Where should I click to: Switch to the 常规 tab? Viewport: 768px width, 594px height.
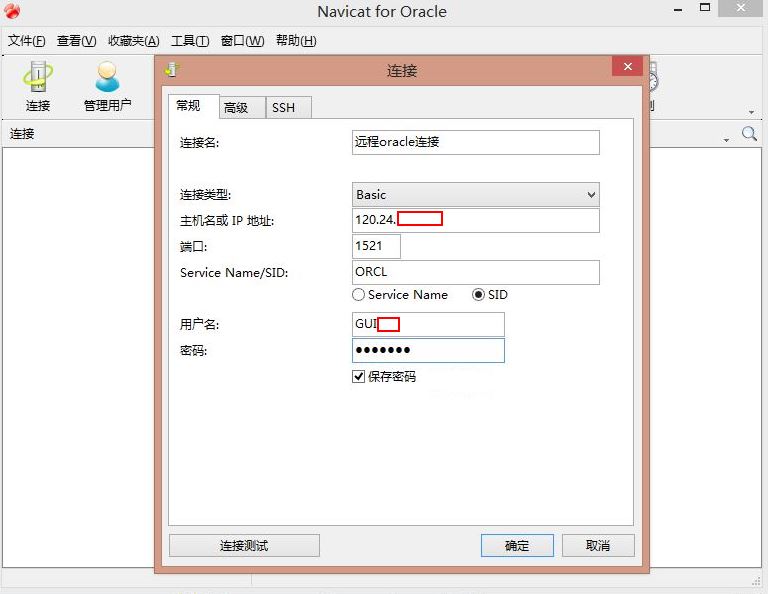tap(193, 106)
